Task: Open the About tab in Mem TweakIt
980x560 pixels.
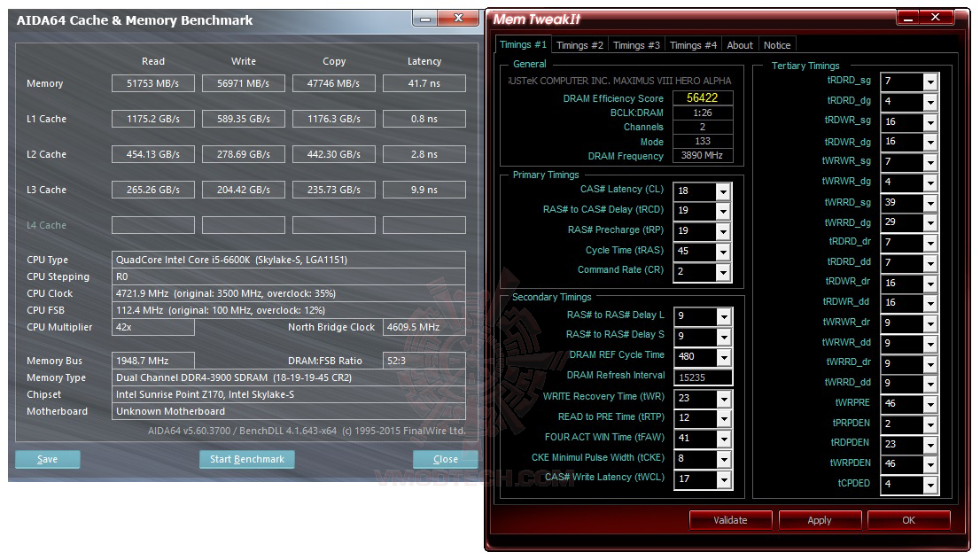Action: point(739,45)
